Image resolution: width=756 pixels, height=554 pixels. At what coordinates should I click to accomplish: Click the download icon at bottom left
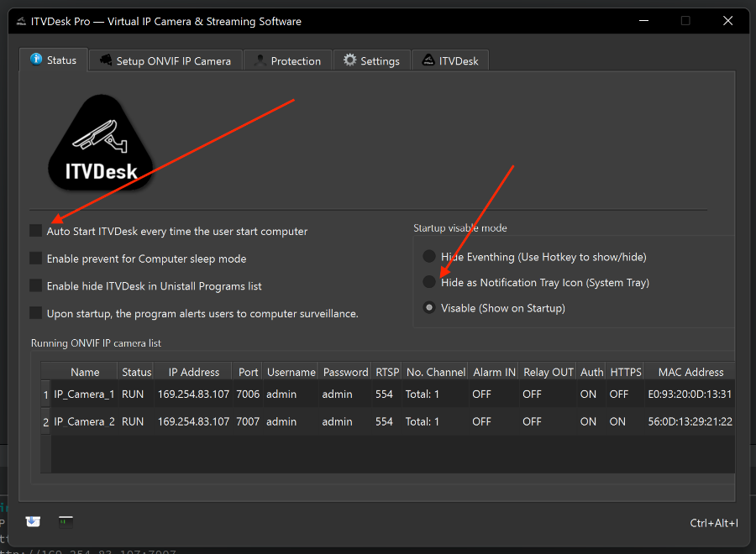(x=32, y=521)
